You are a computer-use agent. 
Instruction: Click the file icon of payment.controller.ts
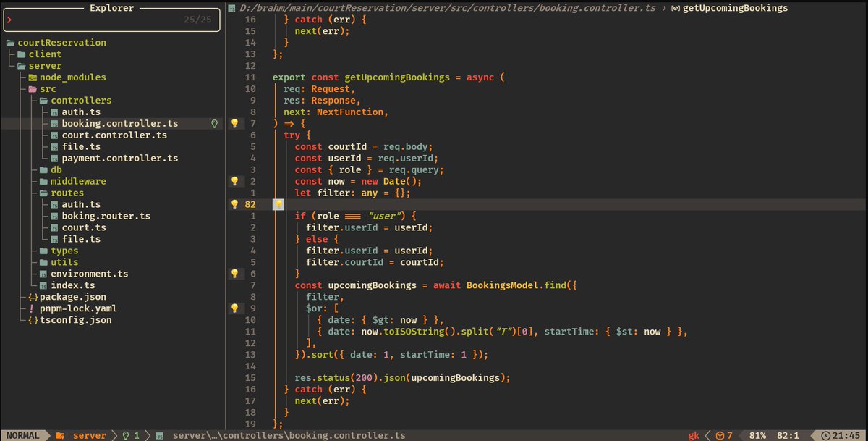coord(54,159)
